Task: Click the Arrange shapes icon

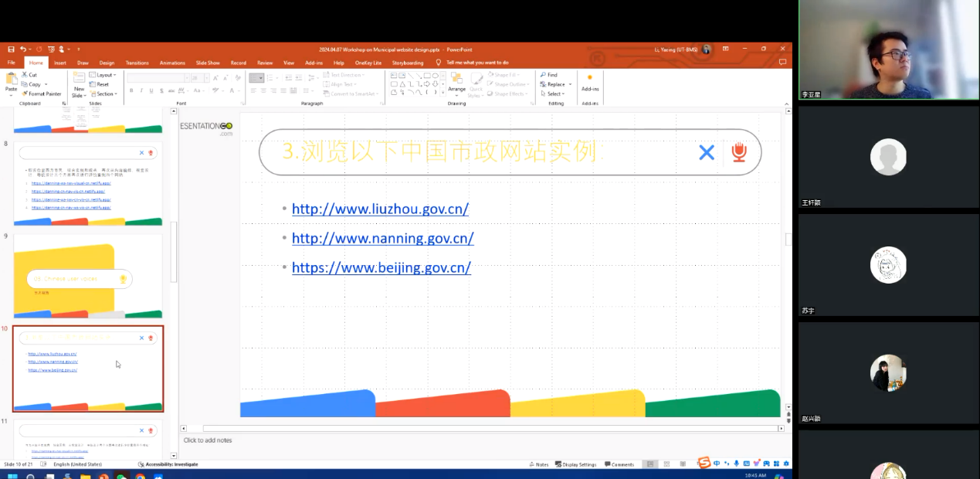Action: pyautogui.click(x=456, y=82)
